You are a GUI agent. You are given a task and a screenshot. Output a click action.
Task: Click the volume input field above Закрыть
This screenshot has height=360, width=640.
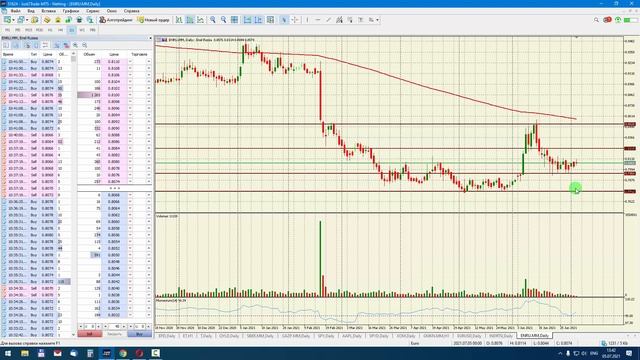(x=115, y=327)
